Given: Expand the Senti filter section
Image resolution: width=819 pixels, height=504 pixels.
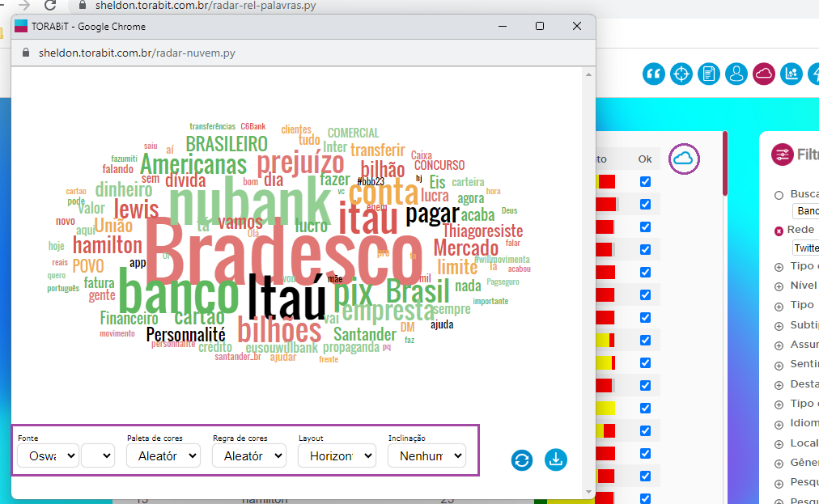Looking at the screenshot, I should click(779, 366).
